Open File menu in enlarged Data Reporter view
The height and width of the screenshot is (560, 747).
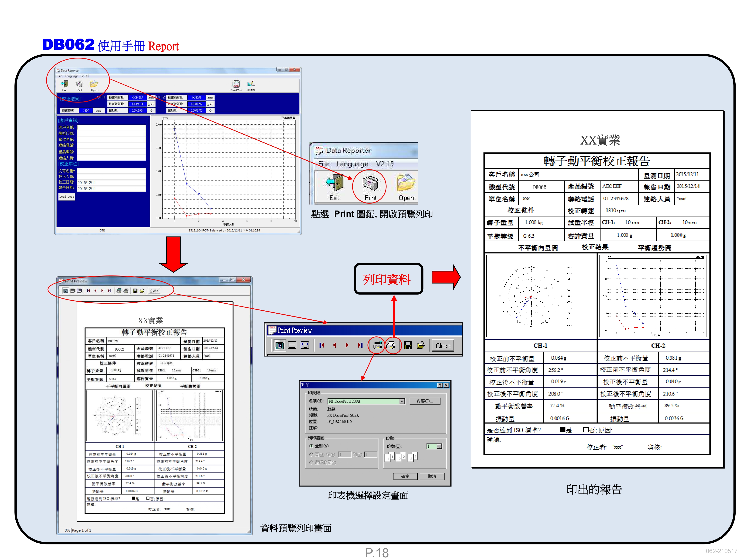click(323, 164)
